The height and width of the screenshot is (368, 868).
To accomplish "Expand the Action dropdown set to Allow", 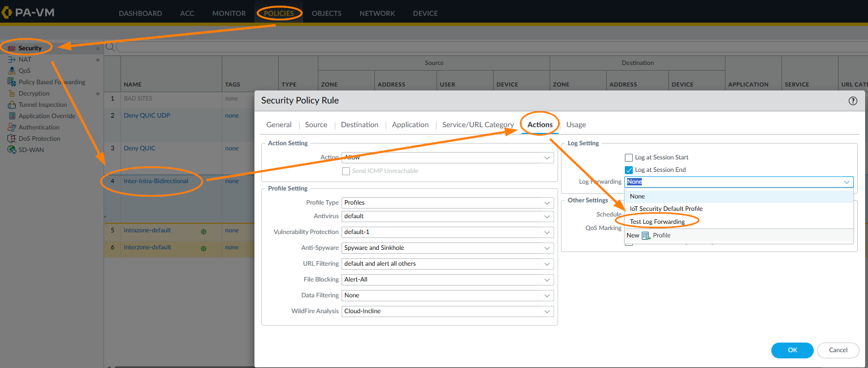I will (547, 158).
